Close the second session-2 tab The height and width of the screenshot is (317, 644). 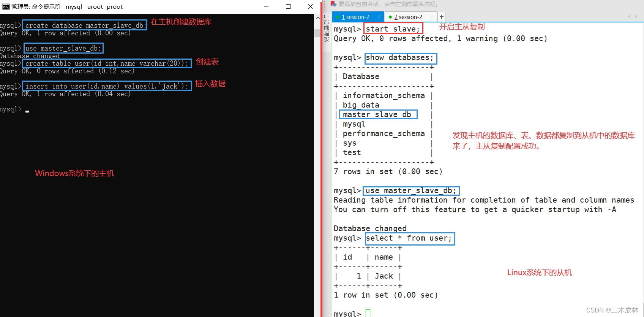[x=432, y=17]
